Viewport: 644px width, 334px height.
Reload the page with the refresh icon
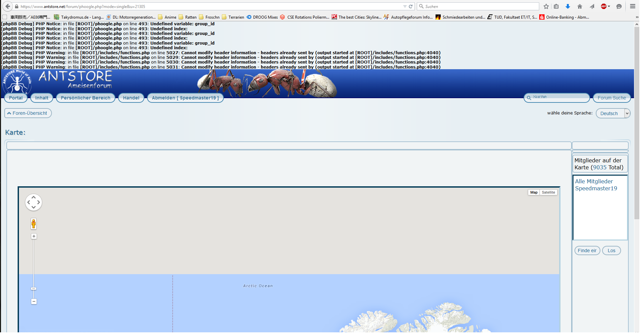411,6
